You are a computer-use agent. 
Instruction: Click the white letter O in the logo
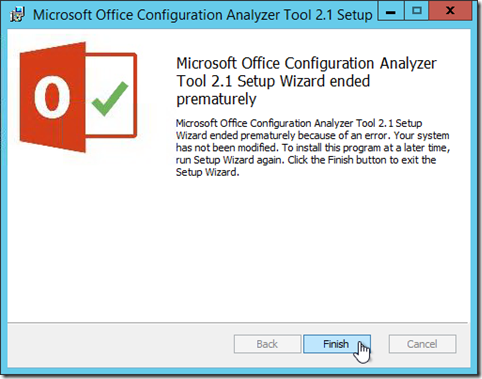pyautogui.click(x=52, y=97)
